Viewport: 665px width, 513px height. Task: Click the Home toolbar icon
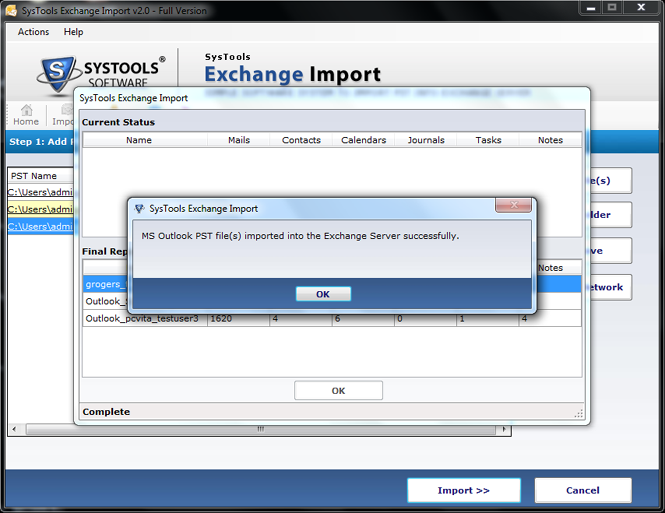pyautogui.click(x=26, y=115)
